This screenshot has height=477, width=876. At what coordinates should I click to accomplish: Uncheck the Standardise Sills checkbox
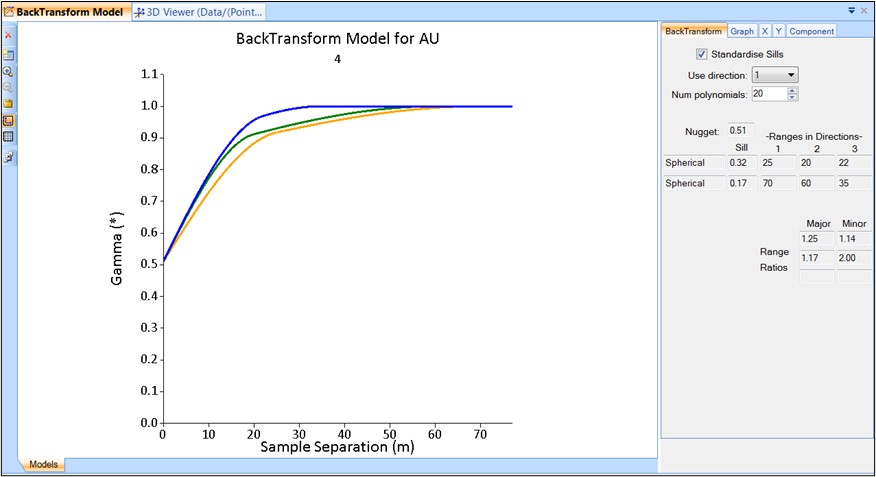(x=702, y=54)
